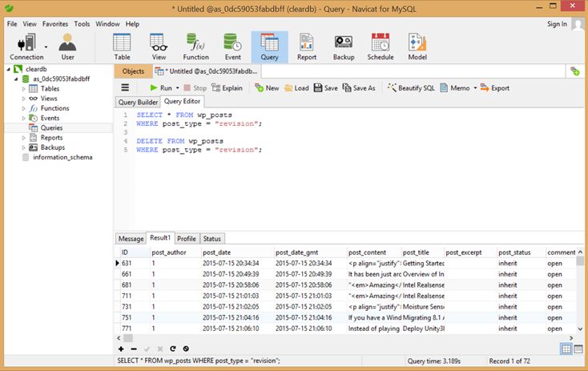Open the Favorites menu
This screenshot has height=371, width=588.
[55, 24]
